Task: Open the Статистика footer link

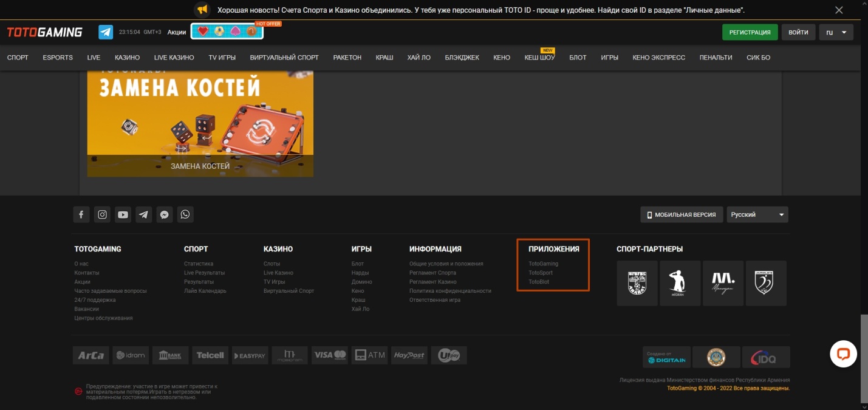Action: 199,264
